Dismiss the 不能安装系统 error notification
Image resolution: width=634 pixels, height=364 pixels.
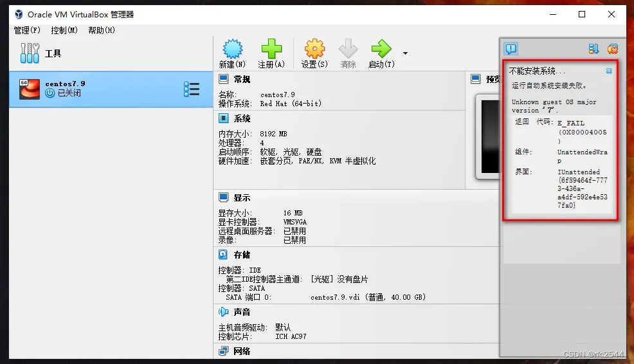pos(609,71)
